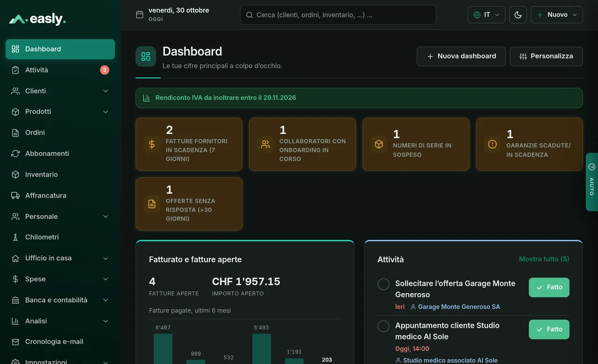Tick the Studio medico appointment task circle
Viewport: 598px width, 364px height.
[x=384, y=326]
